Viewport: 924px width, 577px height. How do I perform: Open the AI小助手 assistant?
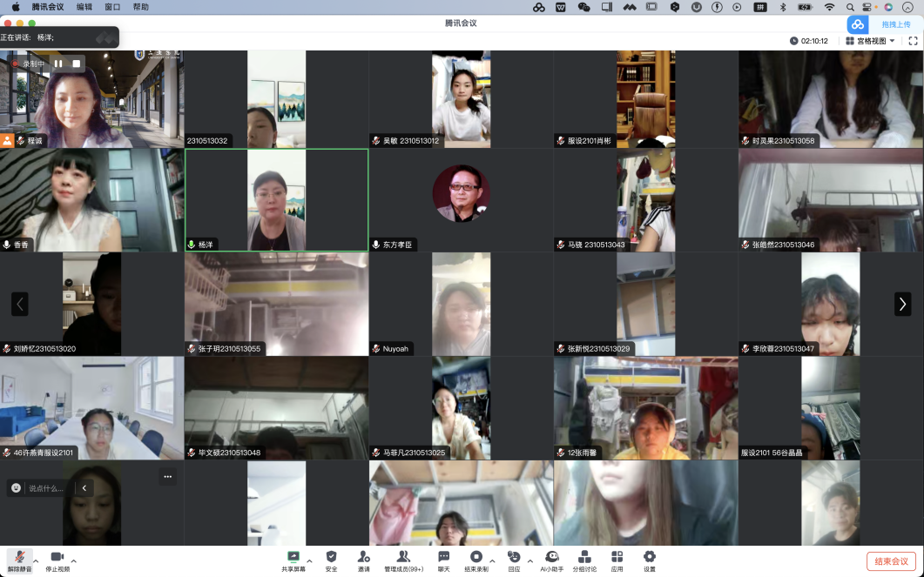(551, 557)
